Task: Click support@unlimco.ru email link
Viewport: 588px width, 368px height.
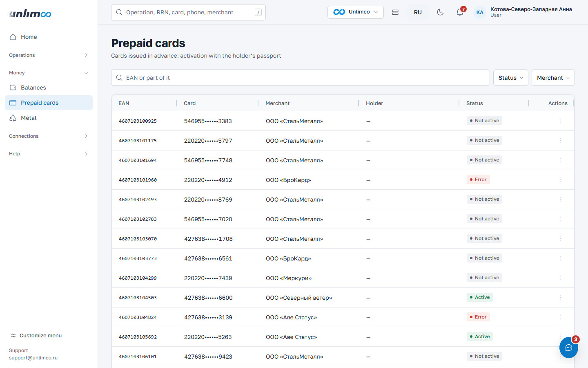Action: pyautogui.click(x=33, y=358)
